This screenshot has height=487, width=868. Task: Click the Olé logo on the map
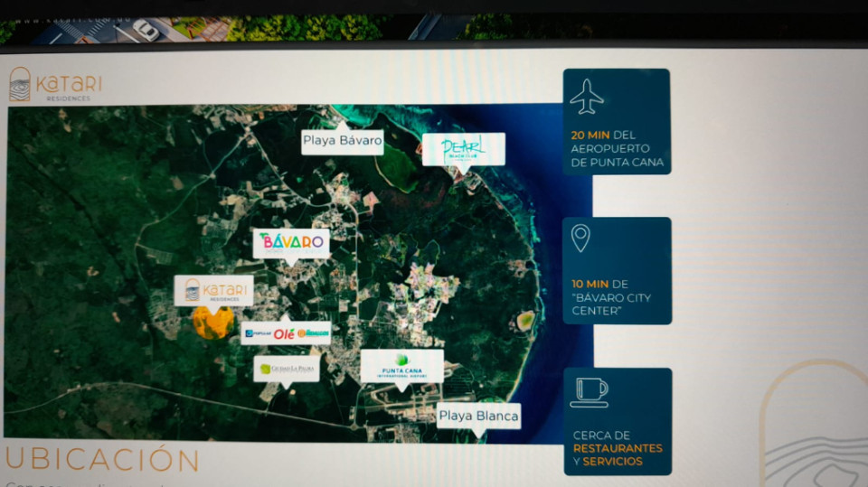285,333
